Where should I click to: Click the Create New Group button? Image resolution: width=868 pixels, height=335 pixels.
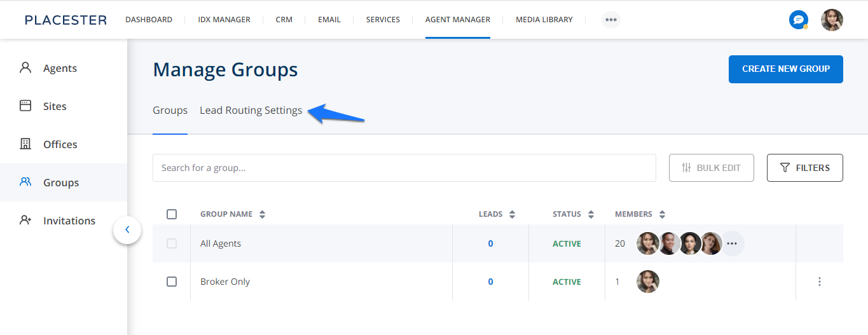click(785, 69)
